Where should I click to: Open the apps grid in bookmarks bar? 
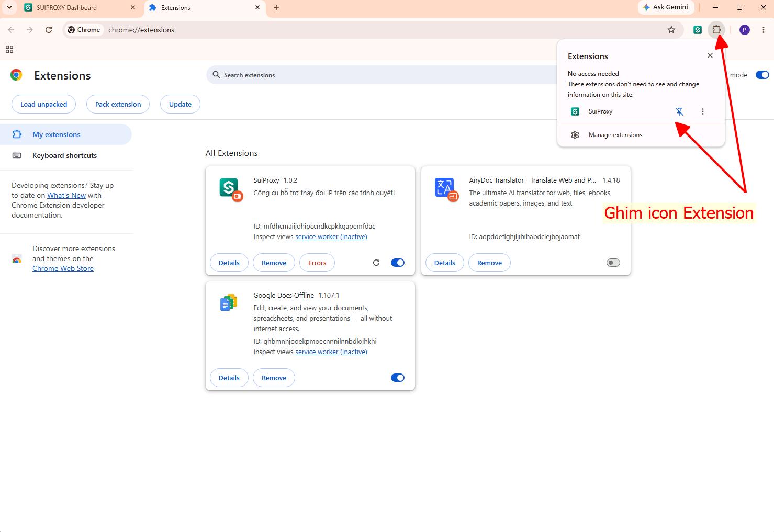click(x=9, y=49)
